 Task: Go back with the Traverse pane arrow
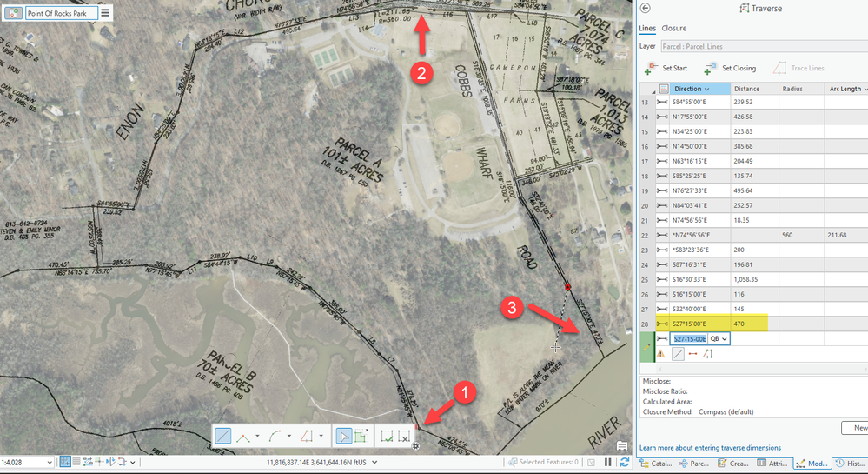tap(645, 9)
